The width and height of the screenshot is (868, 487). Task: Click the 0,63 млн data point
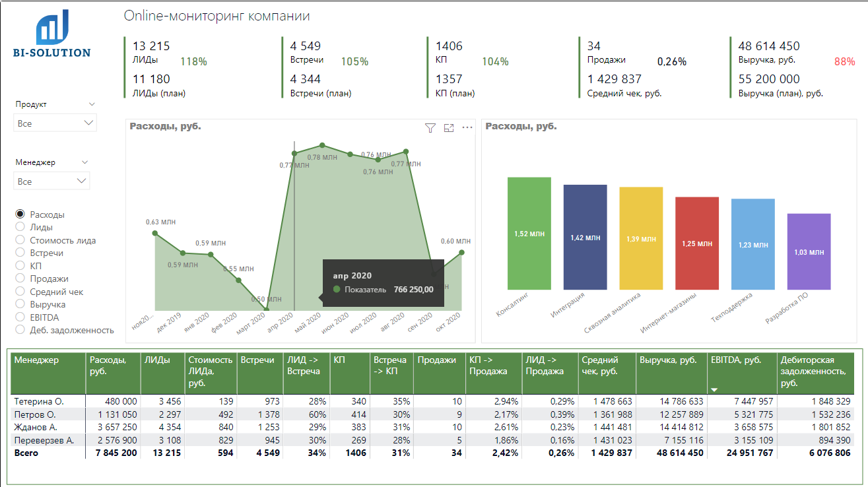point(155,233)
